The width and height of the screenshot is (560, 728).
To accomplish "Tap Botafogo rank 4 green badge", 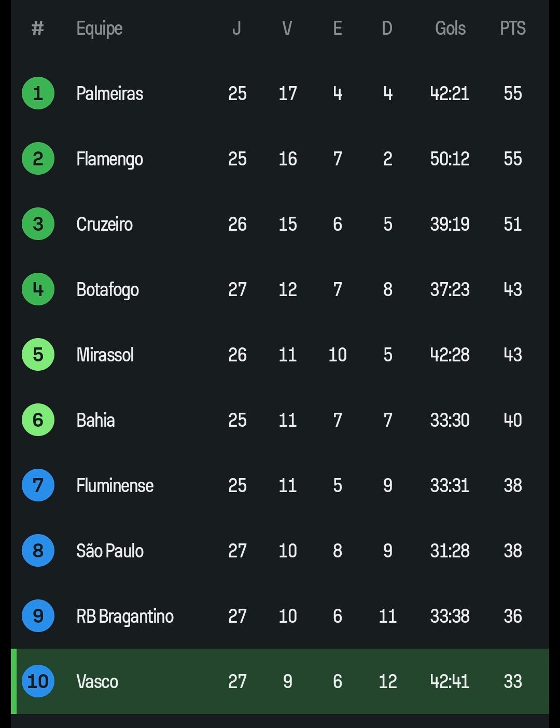I will point(38,289).
